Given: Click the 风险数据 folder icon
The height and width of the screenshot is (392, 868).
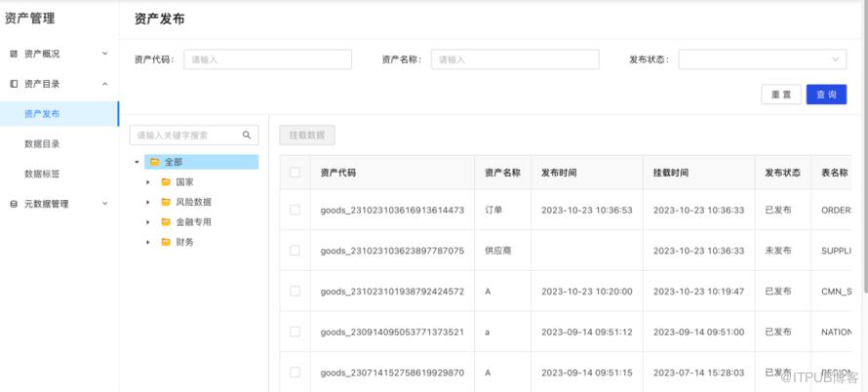Looking at the screenshot, I should [x=166, y=202].
